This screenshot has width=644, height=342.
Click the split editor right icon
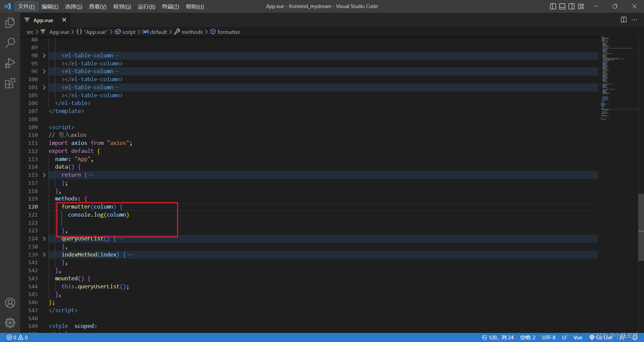coord(624,20)
